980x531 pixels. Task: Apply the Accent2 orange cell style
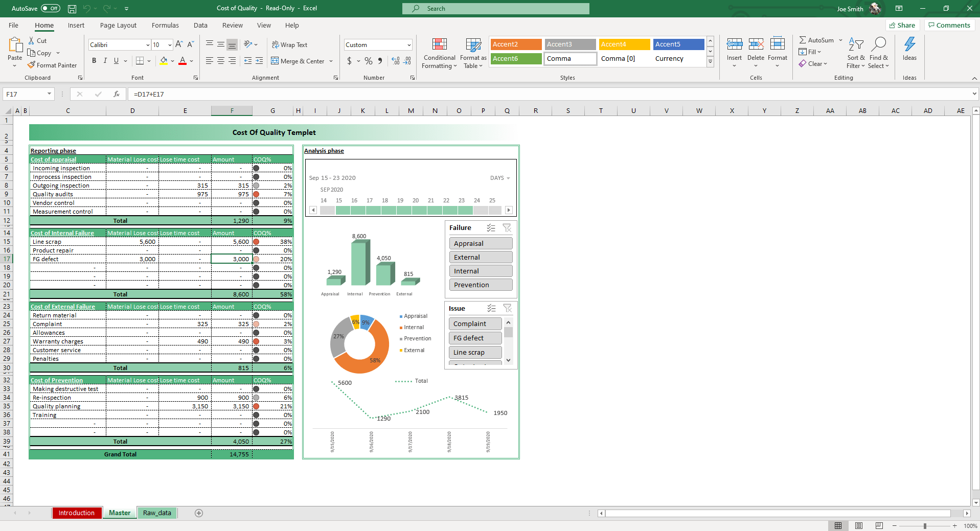pyautogui.click(x=516, y=44)
